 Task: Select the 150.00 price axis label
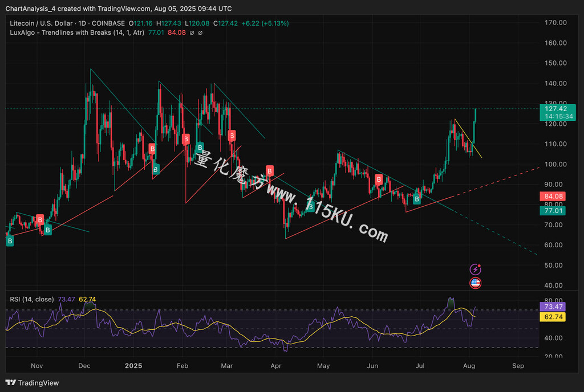click(555, 63)
